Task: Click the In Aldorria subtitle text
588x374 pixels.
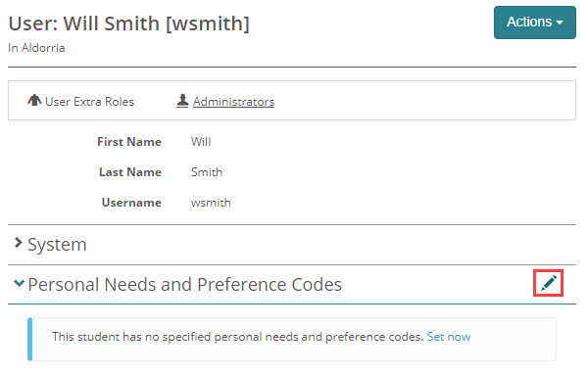Action: click(36, 48)
